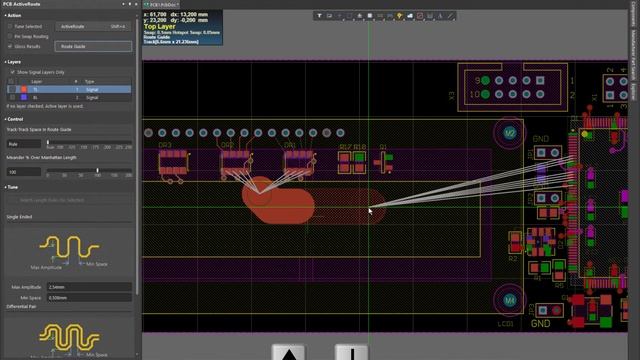Screen dimensions: 640x360
Task: Click the move objects plus icon
Action: [x=339, y=16]
